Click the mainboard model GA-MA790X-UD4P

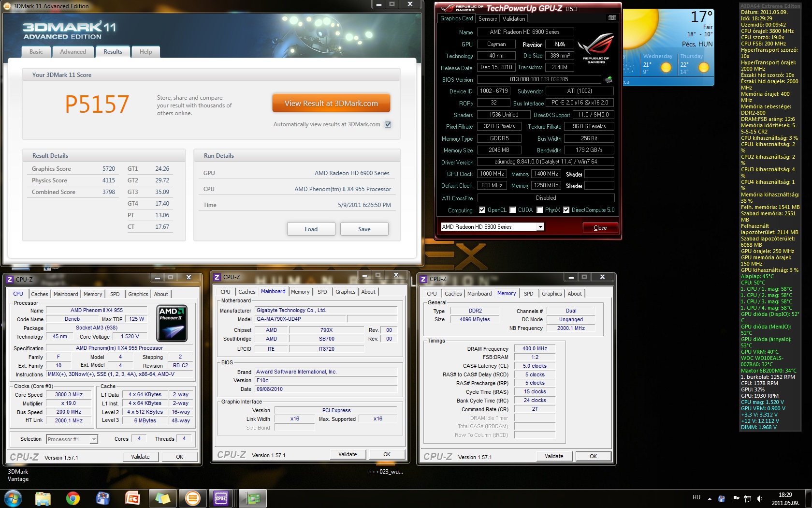coord(301,319)
